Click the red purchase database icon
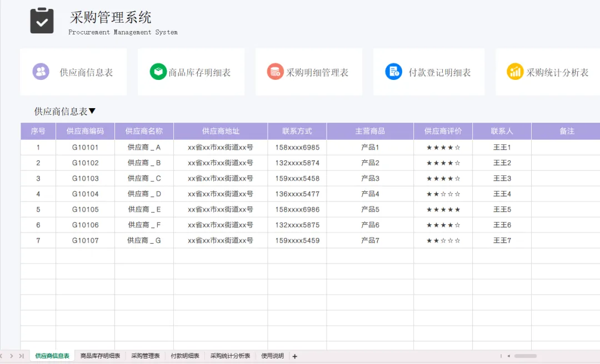Viewport: 600px width, 364px height. click(x=275, y=72)
